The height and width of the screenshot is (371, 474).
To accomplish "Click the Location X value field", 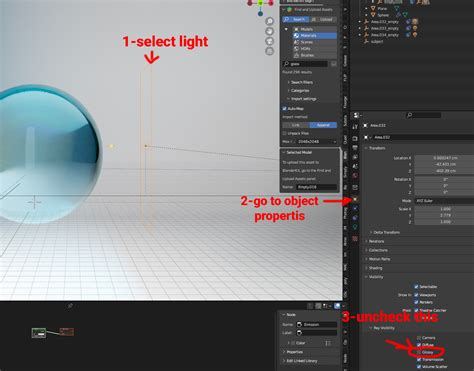I will pyautogui.click(x=444, y=158).
